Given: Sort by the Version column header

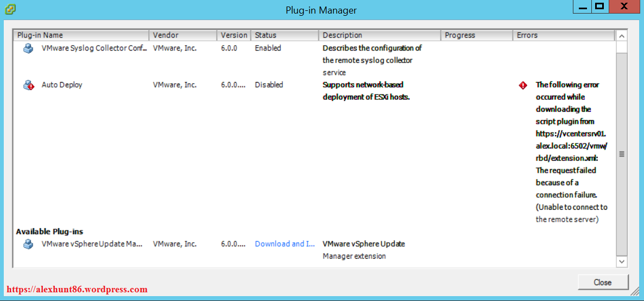Looking at the screenshot, I should (234, 35).
